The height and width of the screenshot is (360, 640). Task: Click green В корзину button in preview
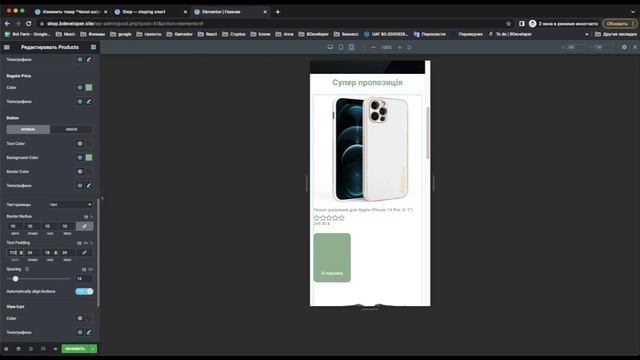tap(332, 258)
